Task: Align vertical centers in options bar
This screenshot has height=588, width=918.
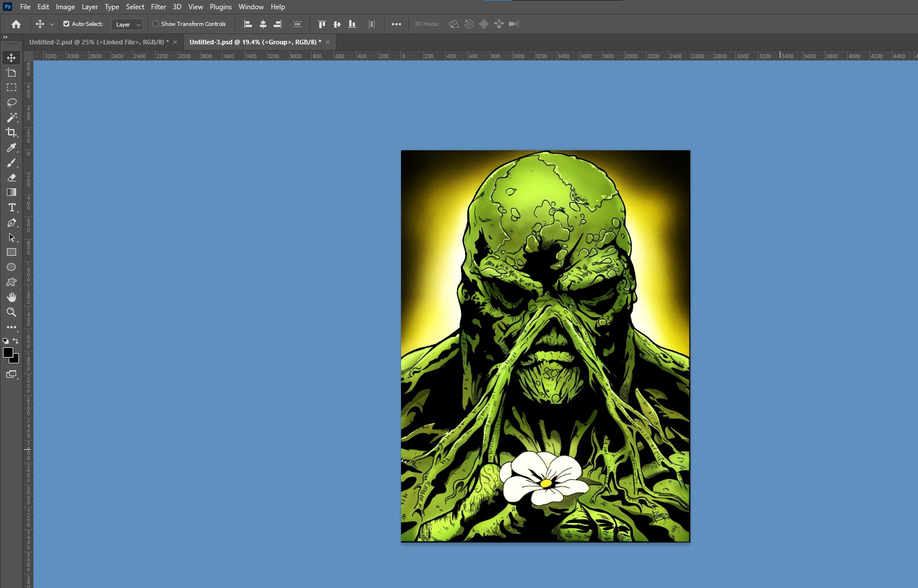Action: 337,24
